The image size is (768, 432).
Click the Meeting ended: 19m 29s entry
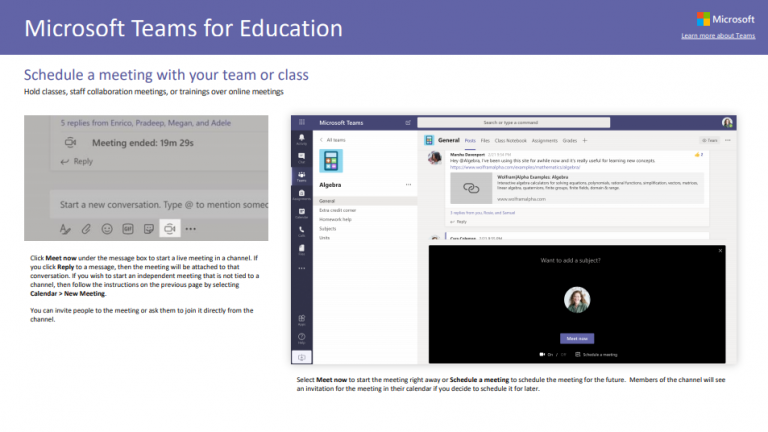(x=143, y=143)
